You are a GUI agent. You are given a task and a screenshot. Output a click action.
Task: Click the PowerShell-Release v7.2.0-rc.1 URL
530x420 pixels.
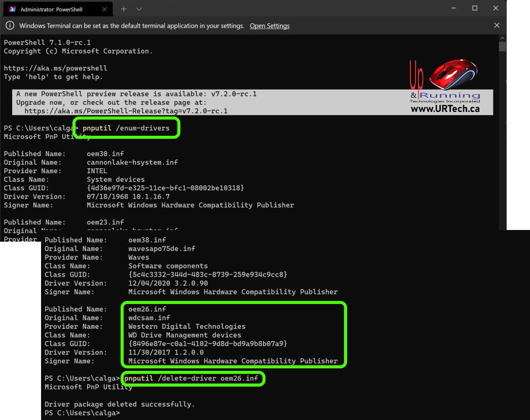[x=126, y=111]
